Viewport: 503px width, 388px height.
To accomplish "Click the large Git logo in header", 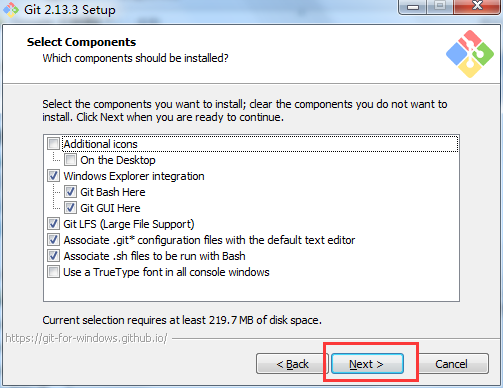I will point(470,54).
